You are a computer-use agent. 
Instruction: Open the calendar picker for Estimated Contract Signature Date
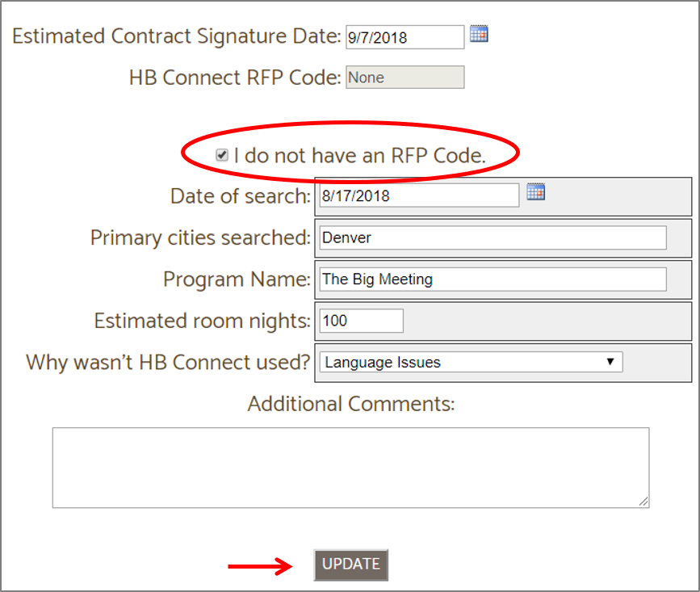pos(479,34)
